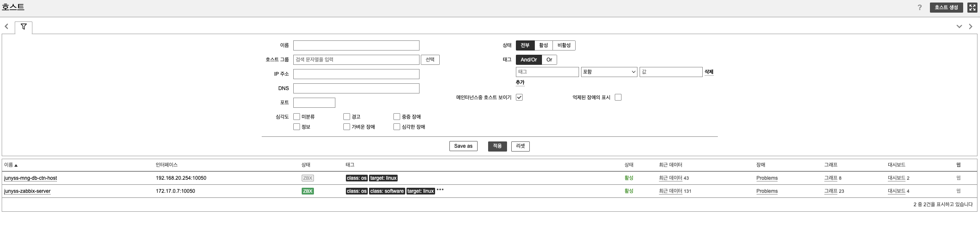
Task: Toggle fullscreen kiosk mode icon
Action: point(972,8)
